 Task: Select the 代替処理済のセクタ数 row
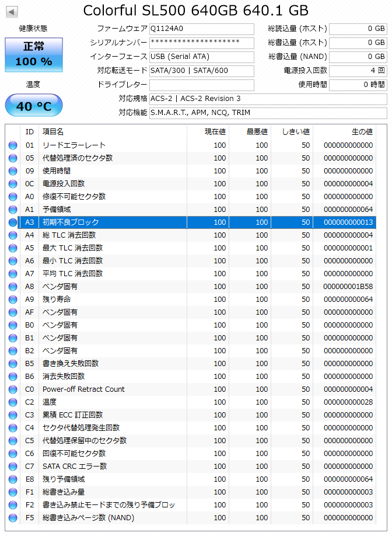click(191, 158)
